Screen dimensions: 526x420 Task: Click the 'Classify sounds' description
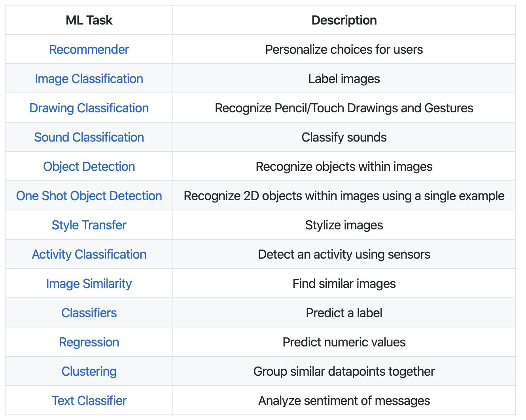click(344, 137)
